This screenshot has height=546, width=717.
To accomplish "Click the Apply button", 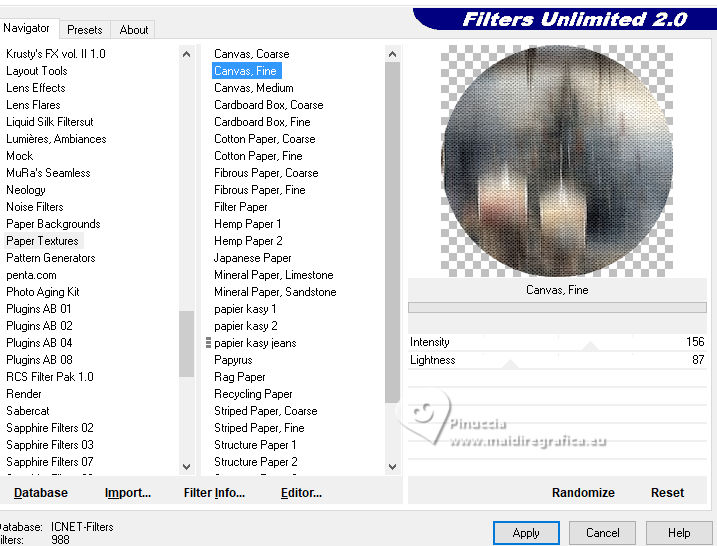I will pyautogui.click(x=526, y=533).
